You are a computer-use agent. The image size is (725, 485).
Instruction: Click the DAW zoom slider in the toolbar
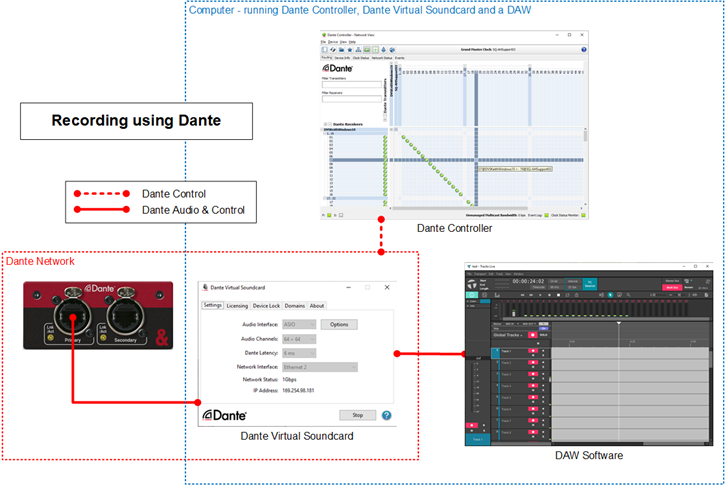[668, 295]
